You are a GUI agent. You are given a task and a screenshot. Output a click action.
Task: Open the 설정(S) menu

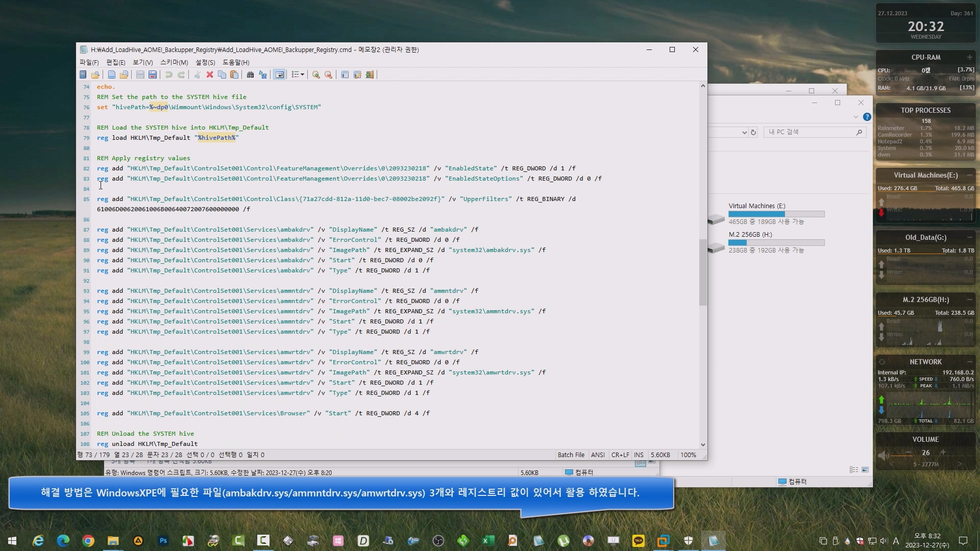pos(205,62)
